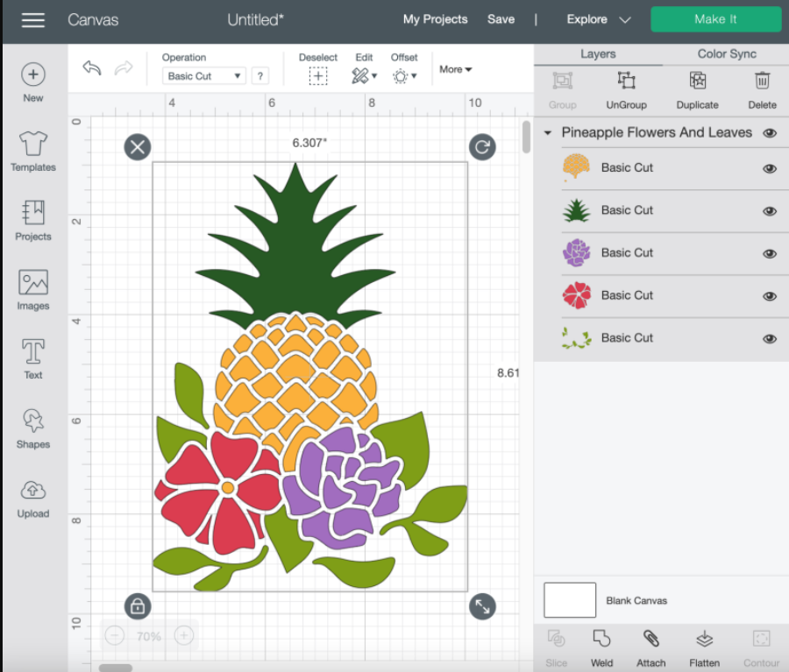789x672 pixels.
Task: Open the Shapes panel
Action: pos(33,428)
